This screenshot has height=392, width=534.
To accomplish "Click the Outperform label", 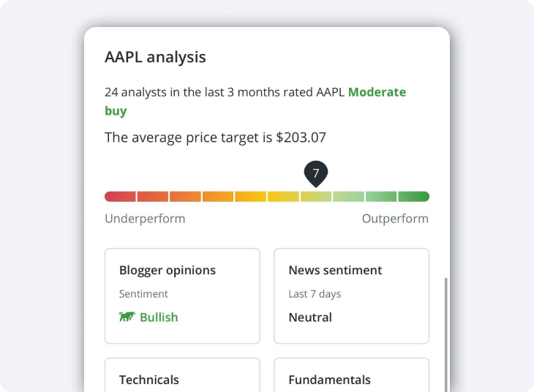I will click(x=395, y=219).
